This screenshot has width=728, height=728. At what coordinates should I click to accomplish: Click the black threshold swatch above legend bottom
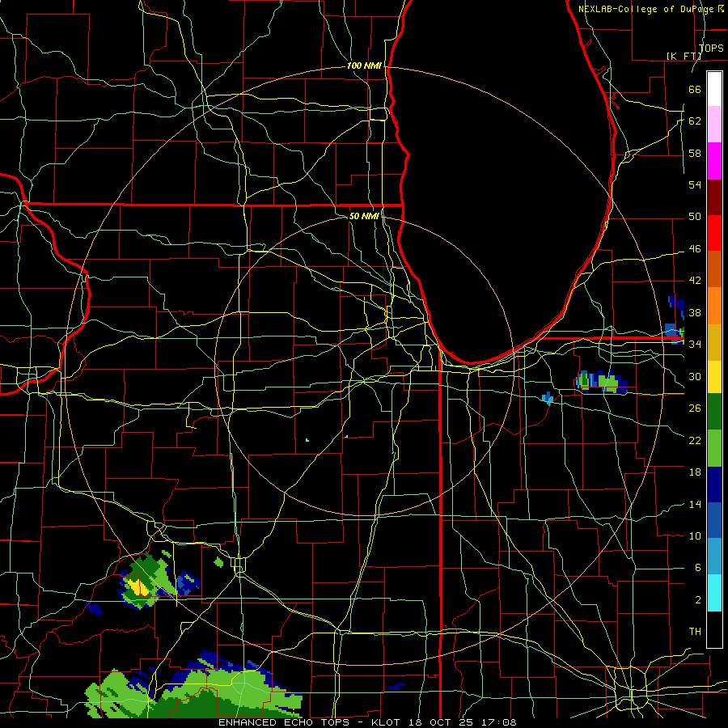point(714,629)
